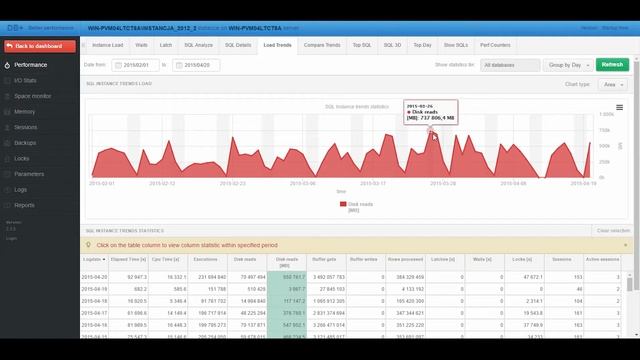This screenshot has width=640, height=360.
Task: Click the green Refresh button
Action: click(612, 65)
